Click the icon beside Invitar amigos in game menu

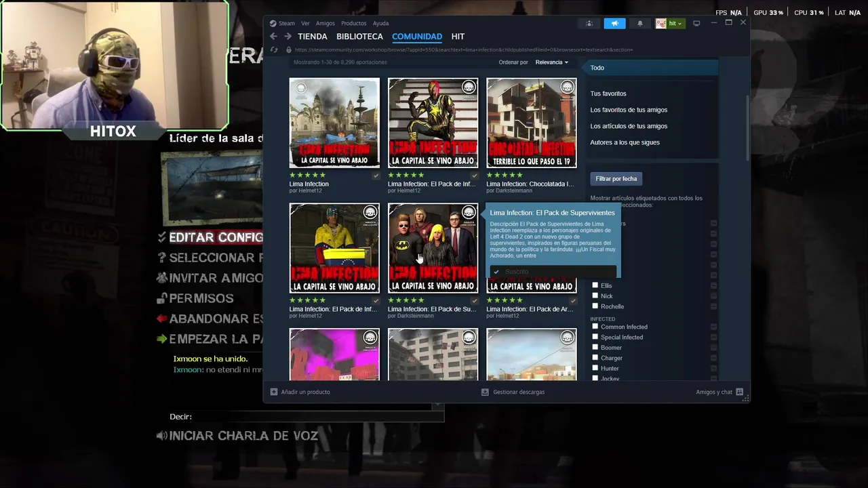point(161,278)
